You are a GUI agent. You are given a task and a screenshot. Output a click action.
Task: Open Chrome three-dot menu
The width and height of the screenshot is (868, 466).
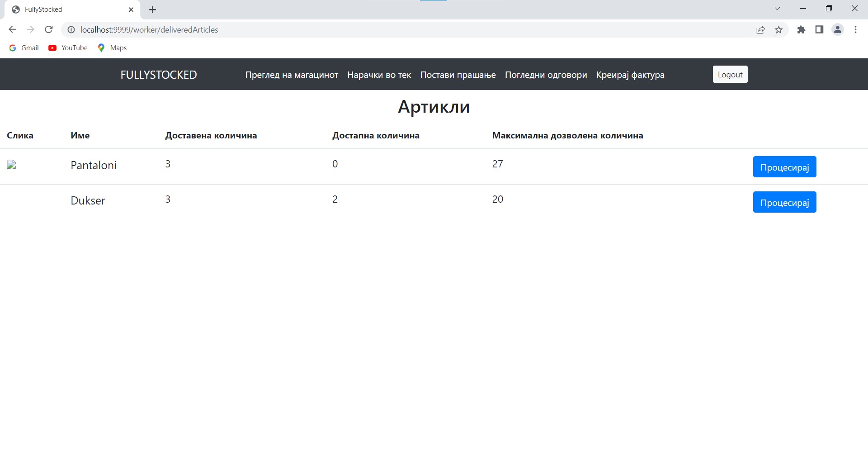[x=855, y=30]
